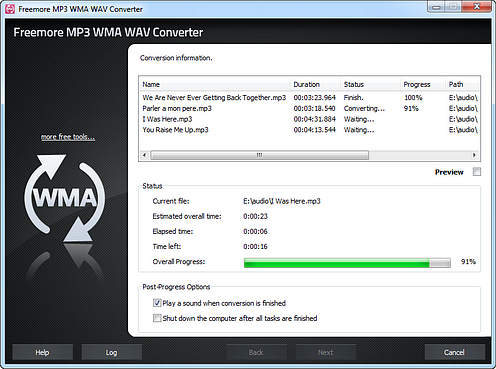The image size is (496, 369).
Task: Click the horizontal scrollbar thumb in file list
Action: (x=259, y=155)
